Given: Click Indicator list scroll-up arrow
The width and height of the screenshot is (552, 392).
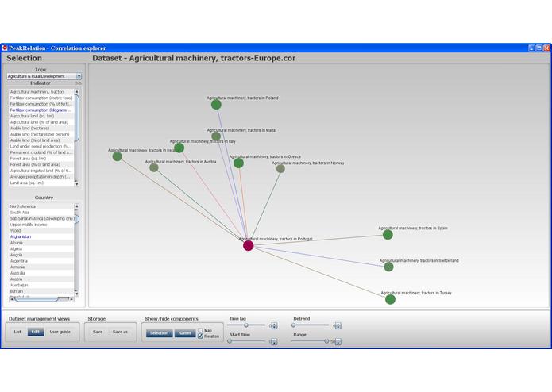Looking at the screenshot, I should [77, 91].
